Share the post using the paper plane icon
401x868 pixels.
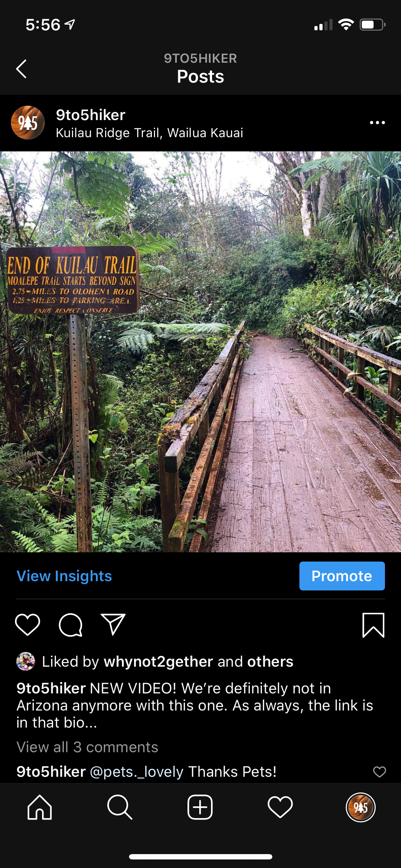click(x=113, y=624)
